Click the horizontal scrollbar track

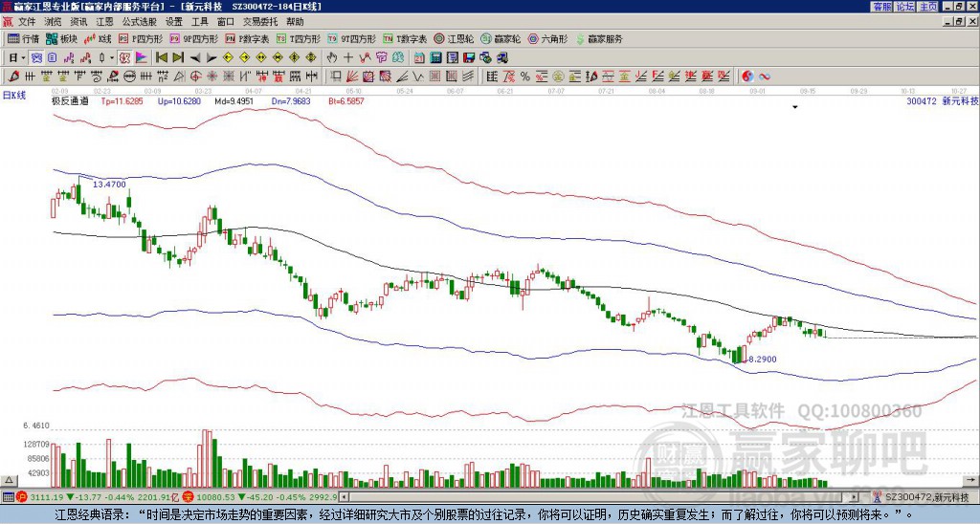point(599,497)
